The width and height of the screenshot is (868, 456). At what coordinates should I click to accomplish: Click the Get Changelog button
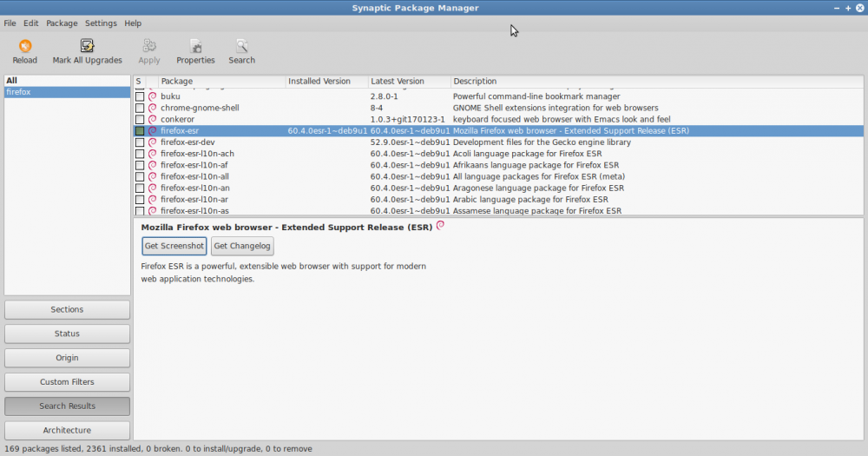point(242,246)
